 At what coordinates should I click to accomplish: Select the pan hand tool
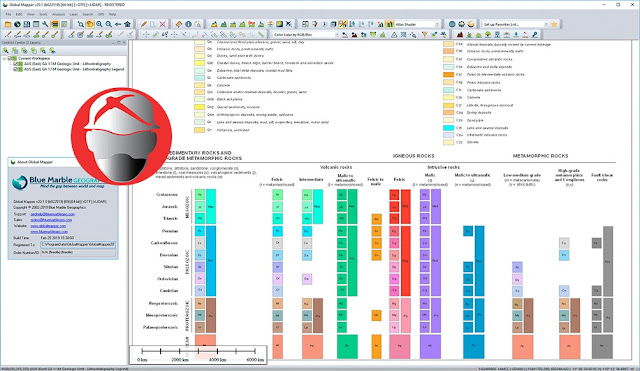pos(90,24)
